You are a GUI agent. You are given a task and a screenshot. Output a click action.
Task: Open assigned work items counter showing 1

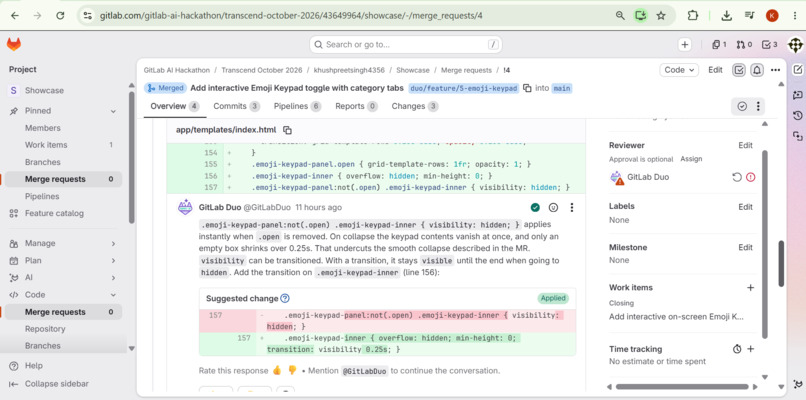719,45
